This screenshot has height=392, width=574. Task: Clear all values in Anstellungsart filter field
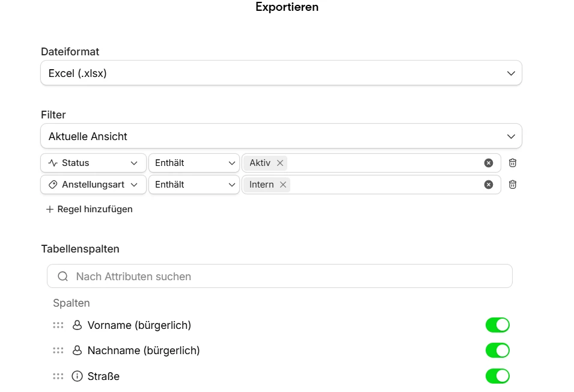point(489,185)
